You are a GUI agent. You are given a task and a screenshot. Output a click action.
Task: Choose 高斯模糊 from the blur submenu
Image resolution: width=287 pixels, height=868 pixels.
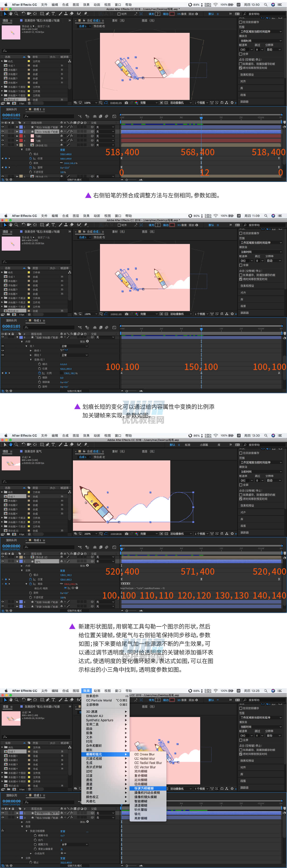141,818
